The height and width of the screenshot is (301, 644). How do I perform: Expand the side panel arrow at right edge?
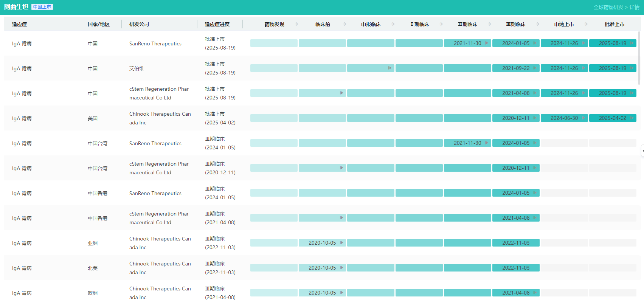[x=642, y=151]
